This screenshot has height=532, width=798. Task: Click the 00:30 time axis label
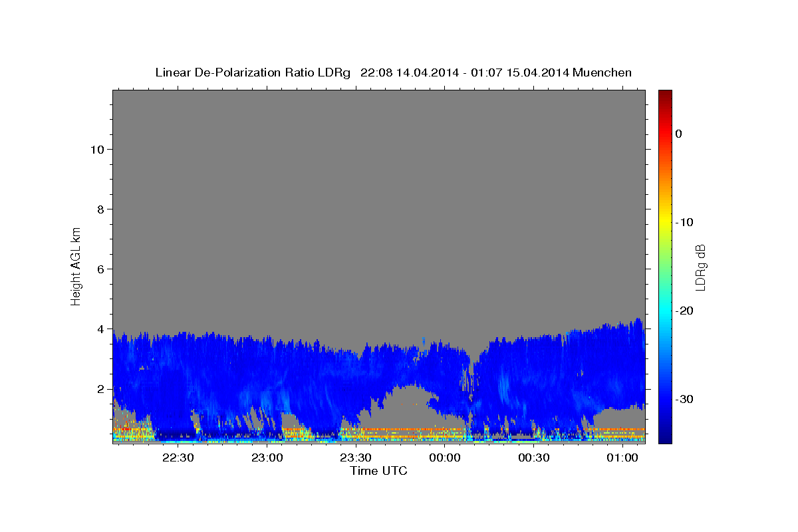click(x=533, y=458)
